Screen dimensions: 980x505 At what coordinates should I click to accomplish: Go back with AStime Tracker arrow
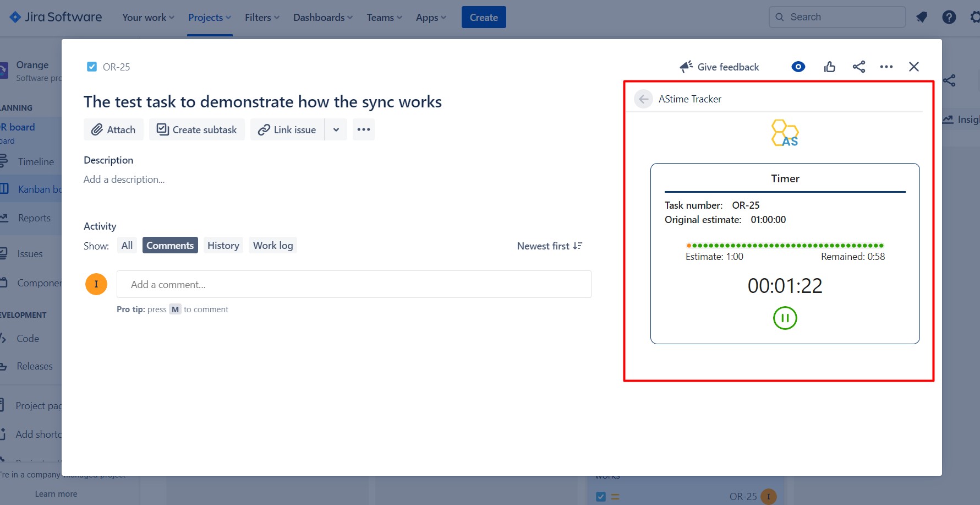click(643, 99)
